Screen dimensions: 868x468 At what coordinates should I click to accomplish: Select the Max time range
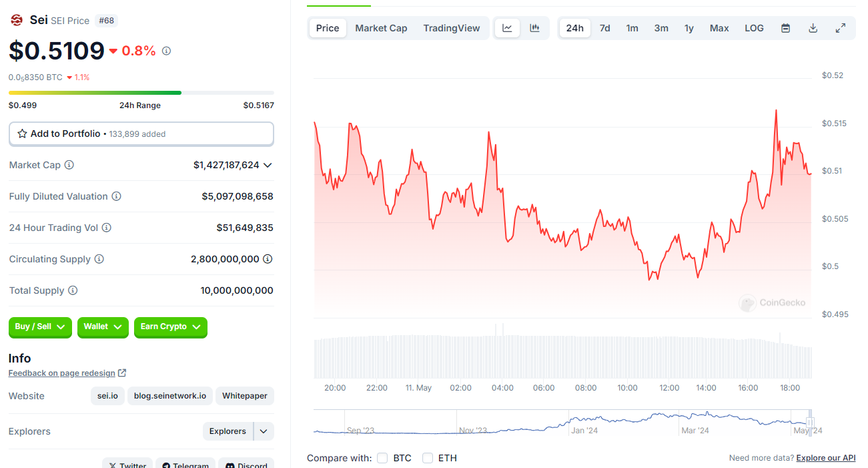(x=719, y=28)
